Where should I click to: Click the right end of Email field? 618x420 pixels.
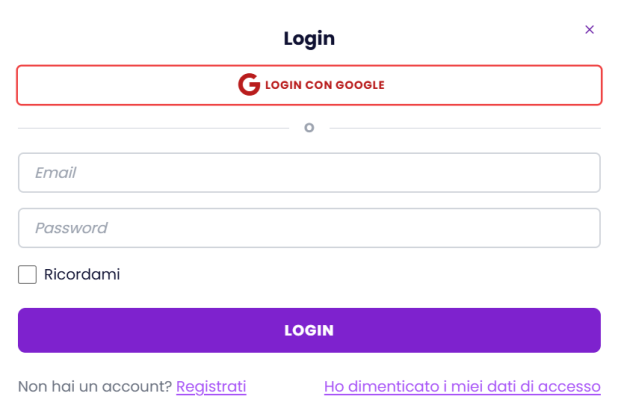pyautogui.click(x=580, y=172)
